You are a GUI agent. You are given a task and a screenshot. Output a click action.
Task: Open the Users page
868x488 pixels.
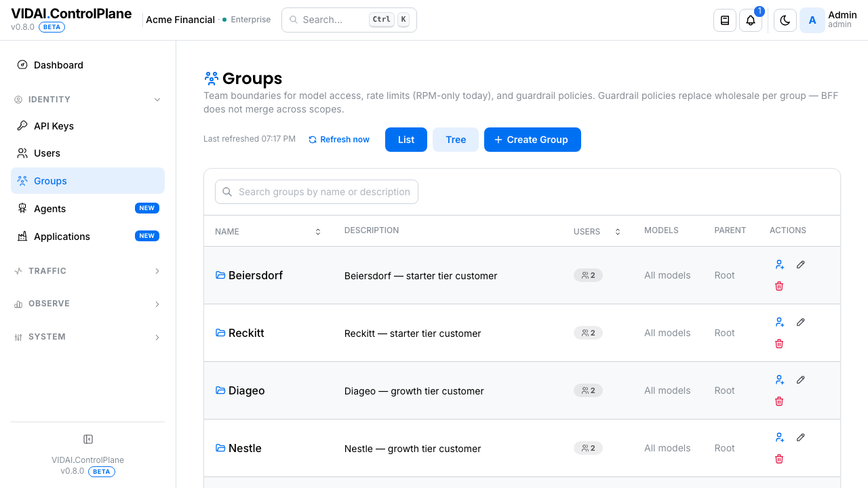[x=87, y=153]
